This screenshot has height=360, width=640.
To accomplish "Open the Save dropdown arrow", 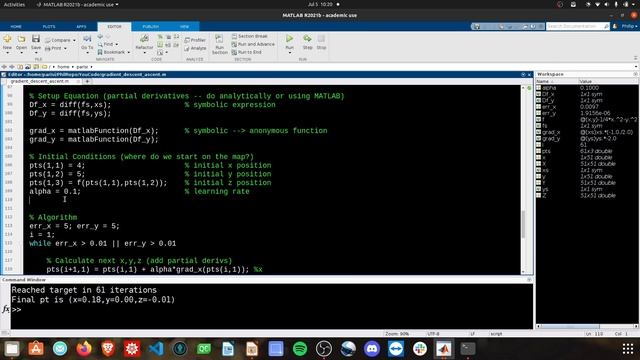I will [x=36, y=53].
